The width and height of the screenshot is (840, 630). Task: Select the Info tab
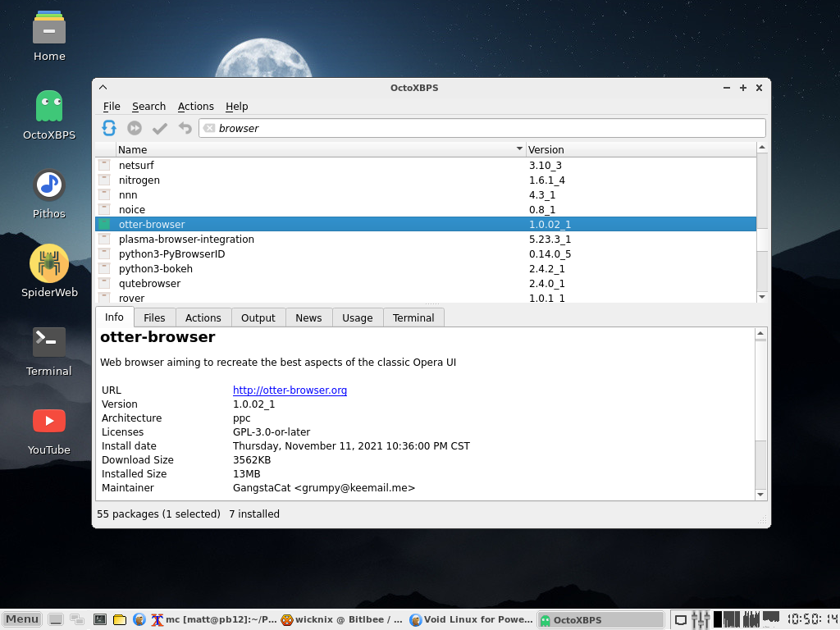[114, 317]
